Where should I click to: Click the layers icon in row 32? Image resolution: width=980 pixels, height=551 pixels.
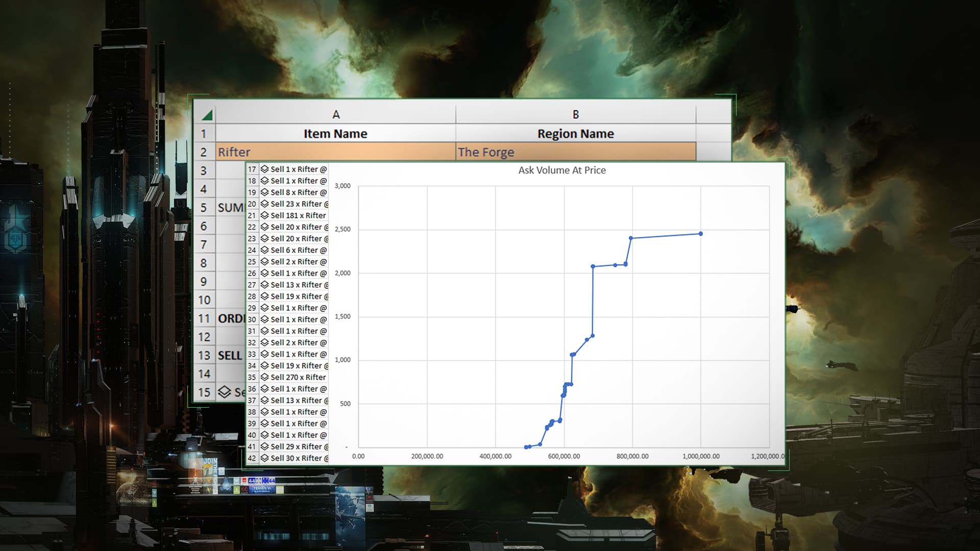tap(264, 342)
